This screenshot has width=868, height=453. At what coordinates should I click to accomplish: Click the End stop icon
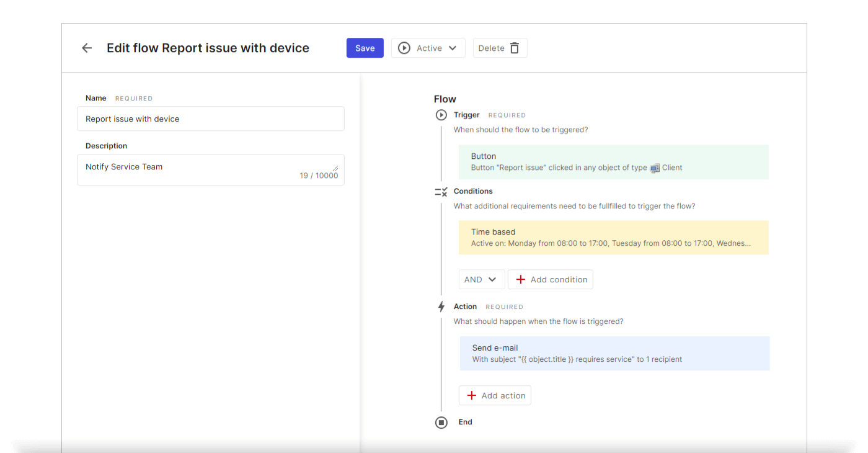tap(441, 423)
